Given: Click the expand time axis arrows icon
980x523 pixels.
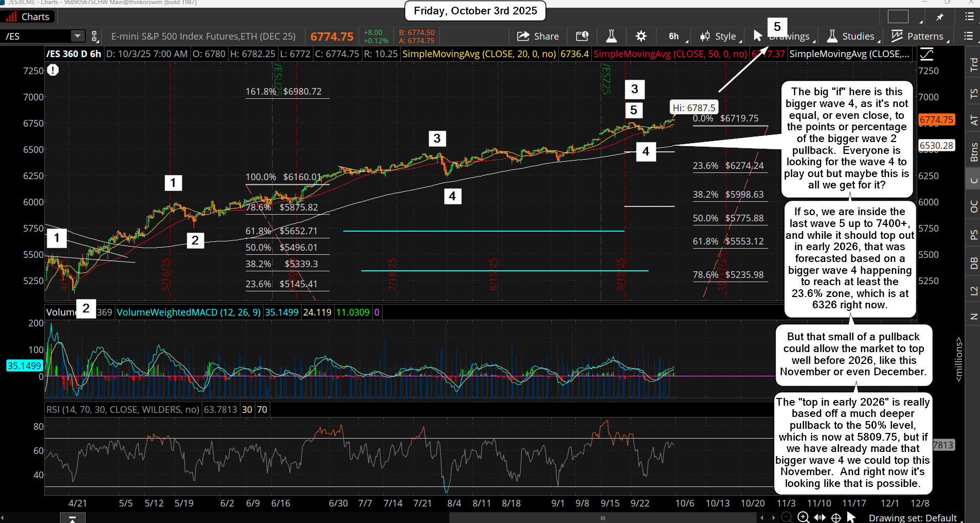Looking at the screenshot, I should (819, 517).
